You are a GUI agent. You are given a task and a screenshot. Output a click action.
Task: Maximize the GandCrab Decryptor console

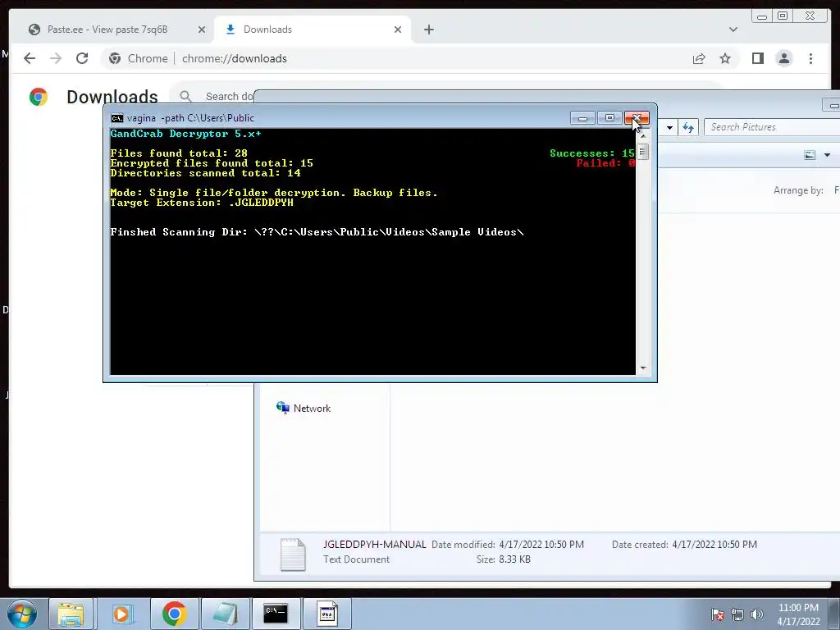click(609, 118)
